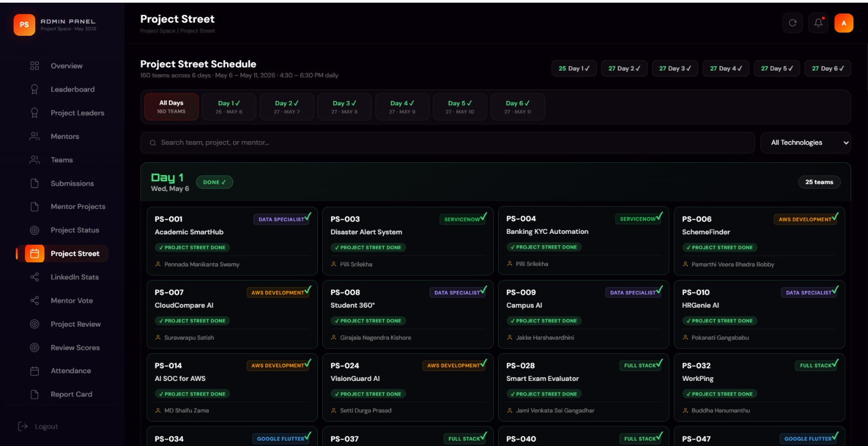Image resolution: width=868 pixels, height=446 pixels.
Task: Click the 27 Day 4 summary chip
Action: click(x=726, y=68)
